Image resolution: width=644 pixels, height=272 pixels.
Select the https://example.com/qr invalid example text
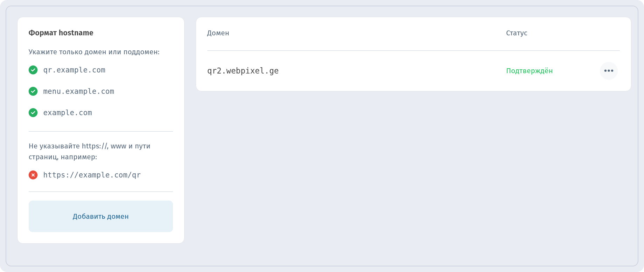point(92,175)
